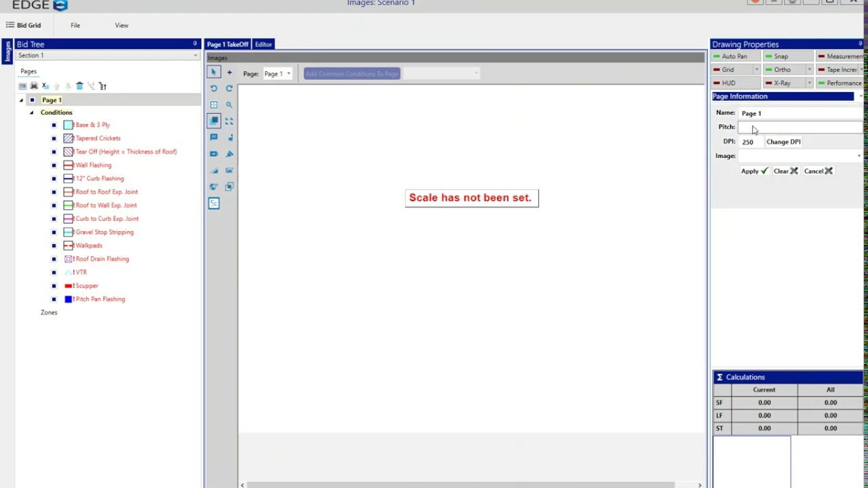Click the Apply button
Image resolution: width=868 pixels, height=488 pixels.
coord(754,171)
